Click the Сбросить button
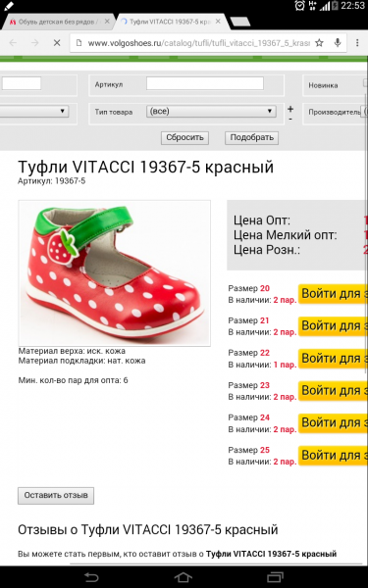368x588 pixels. click(x=184, y=137)
